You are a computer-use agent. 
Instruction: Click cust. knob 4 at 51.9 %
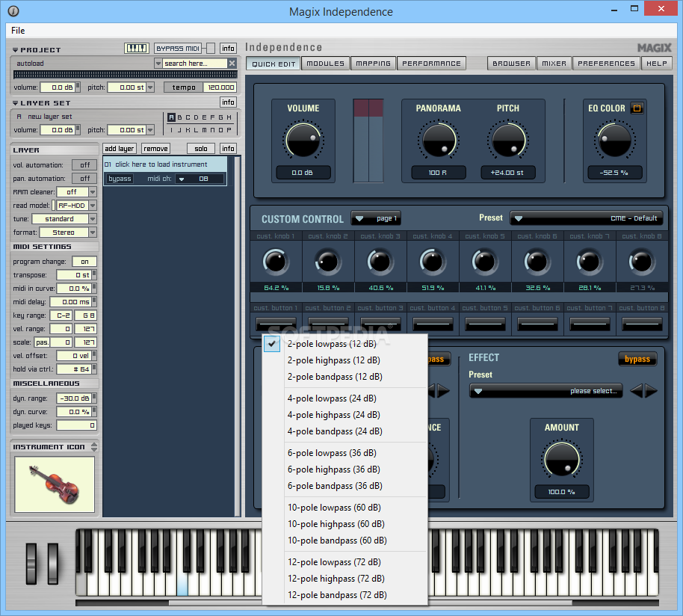pos(433,262)
